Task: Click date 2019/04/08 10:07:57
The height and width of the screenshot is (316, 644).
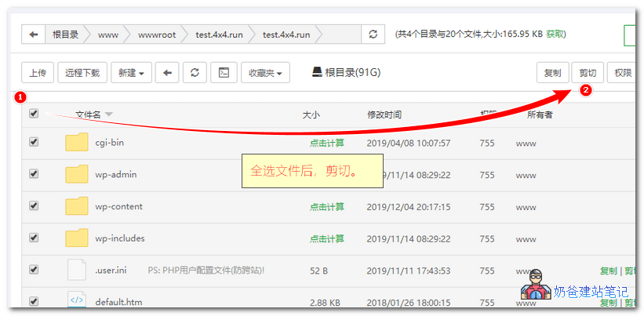Action: point(408,143)
